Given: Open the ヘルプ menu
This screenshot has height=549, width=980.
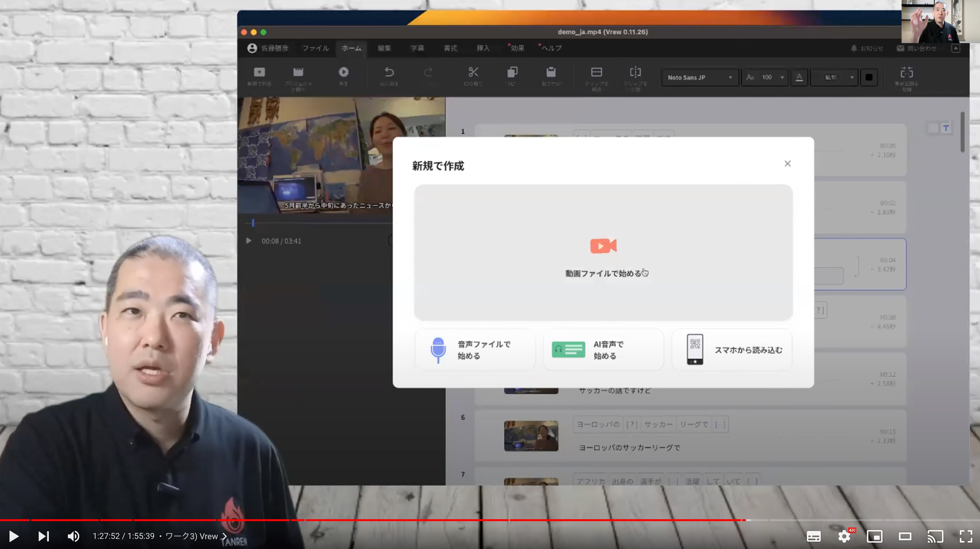Looking at the screenshot, I should (x=551, y=48).
